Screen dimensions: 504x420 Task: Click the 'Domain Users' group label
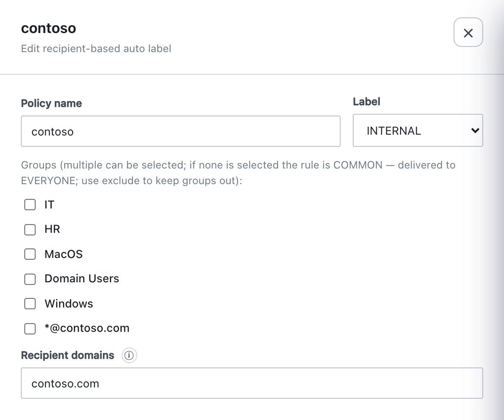click(82, 278)
